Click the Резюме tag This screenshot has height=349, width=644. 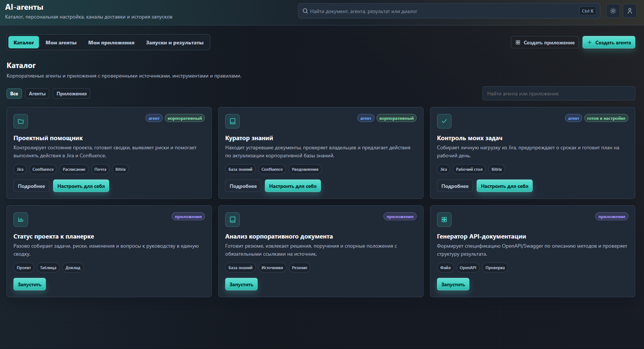299,267
